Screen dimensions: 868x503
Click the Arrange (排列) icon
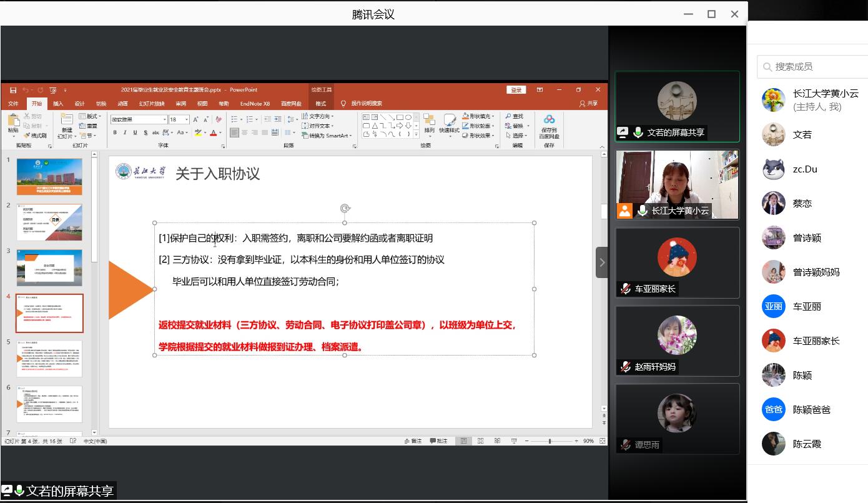(429, 122)
